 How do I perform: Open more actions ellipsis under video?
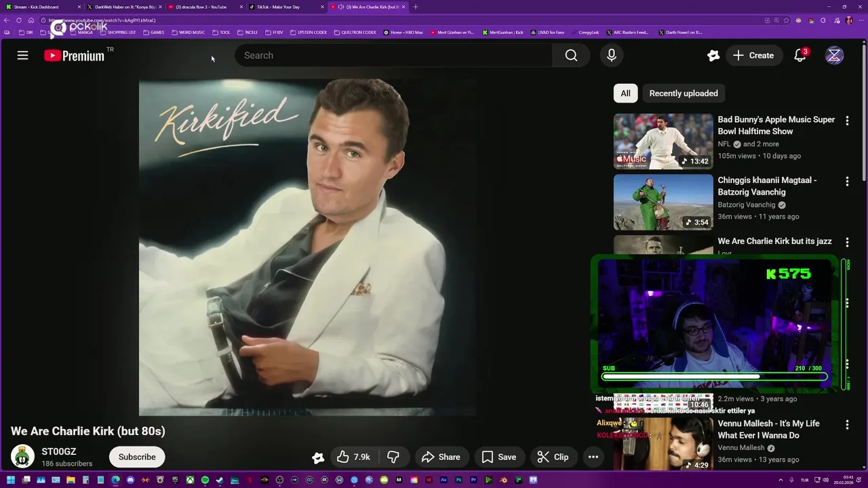(593, 457)
